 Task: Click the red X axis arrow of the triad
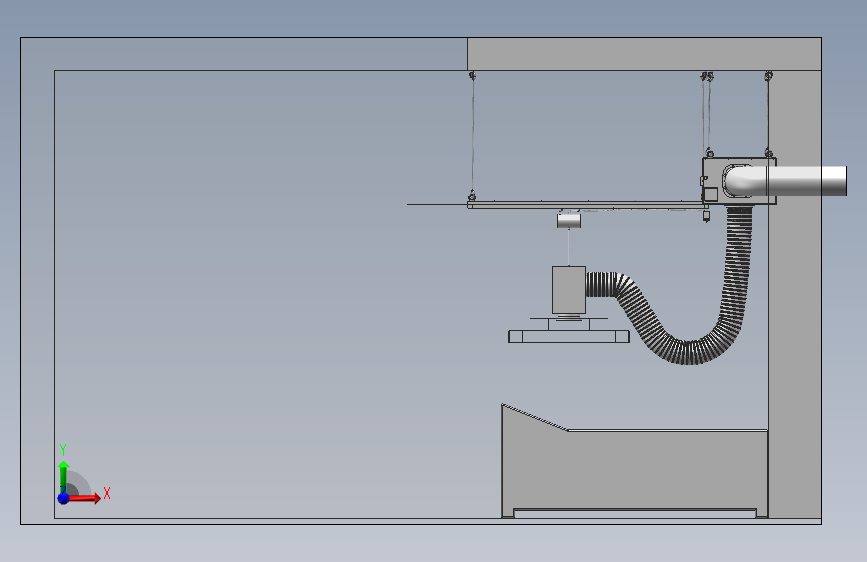pyautogui.click(x=84, y=498)
